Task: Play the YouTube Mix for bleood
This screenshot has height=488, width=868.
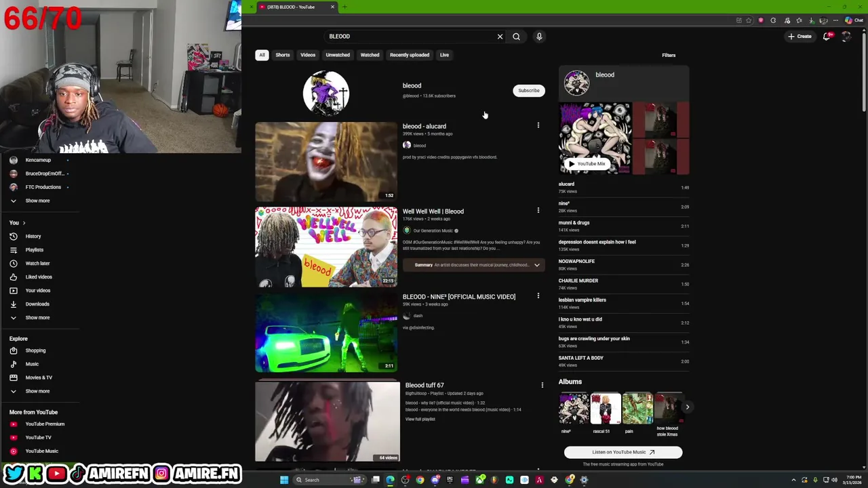Action: click(x=587, y=163)
